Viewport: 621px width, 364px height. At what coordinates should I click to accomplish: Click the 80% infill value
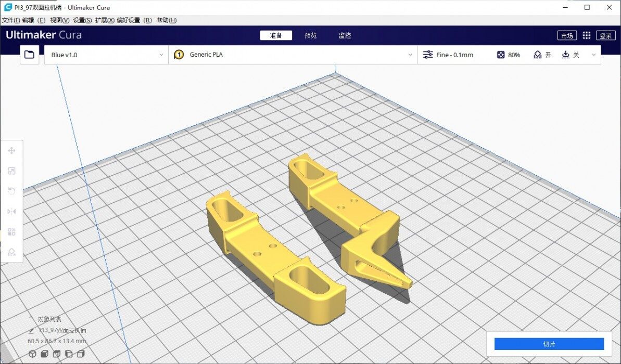click(514, 55)
